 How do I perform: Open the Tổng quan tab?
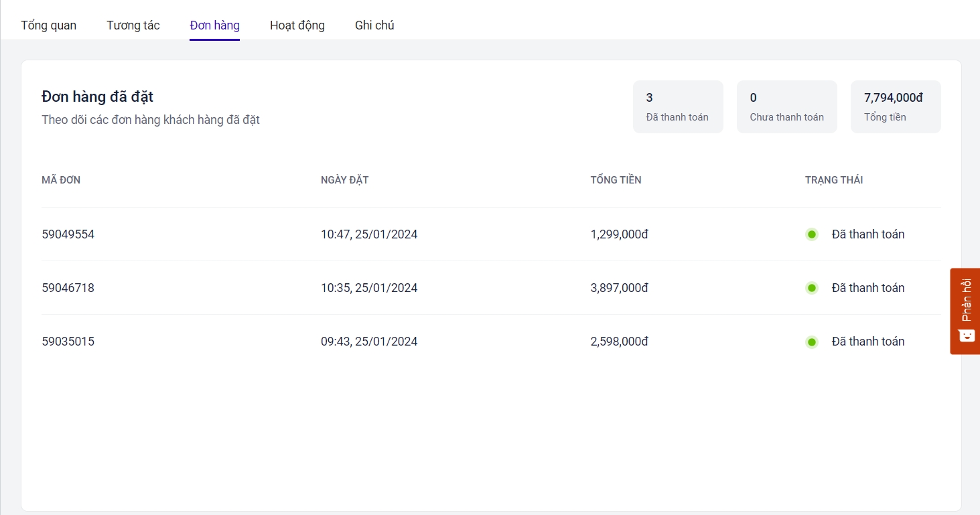48,25
